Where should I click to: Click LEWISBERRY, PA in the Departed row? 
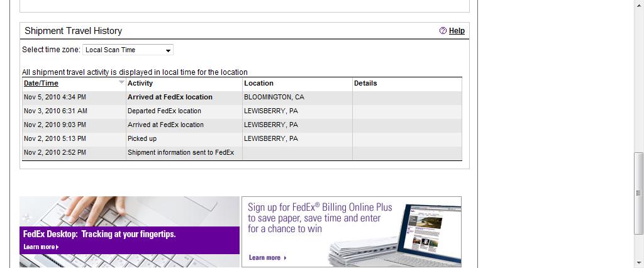click(271, 111)
